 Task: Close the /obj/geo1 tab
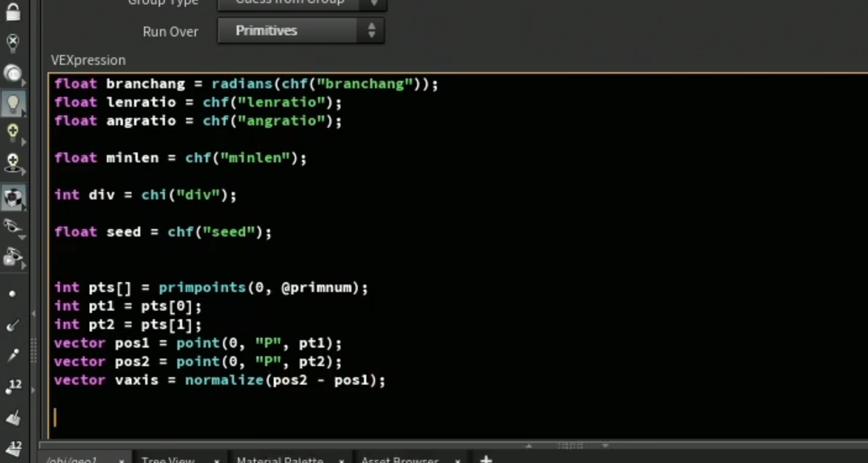click(x=122, y=461)
